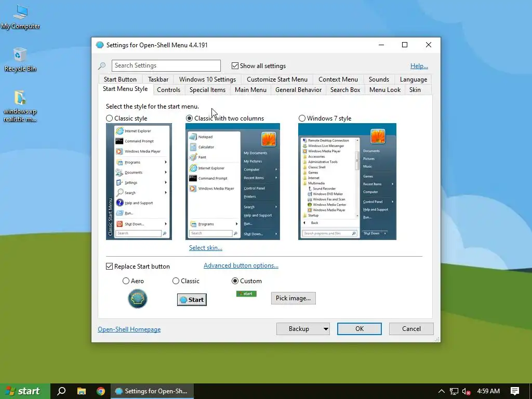Viewport: 532px width, 399px height.
Task: Select Classic style radio button
Action: click(x=109, y=118)
